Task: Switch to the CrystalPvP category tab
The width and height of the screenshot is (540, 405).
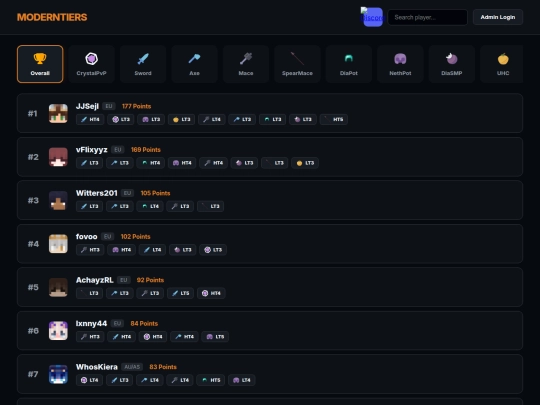Action: pos(91,64)
